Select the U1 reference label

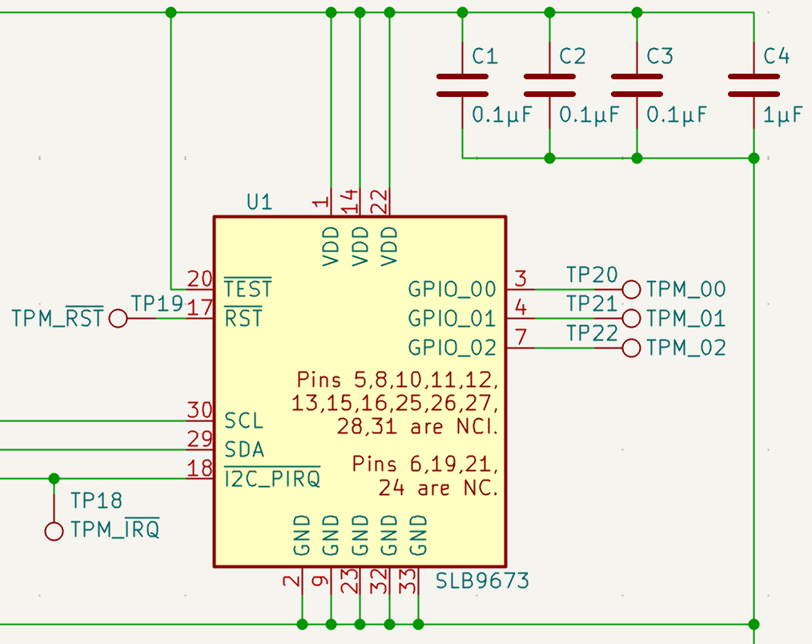pos(259,202)
